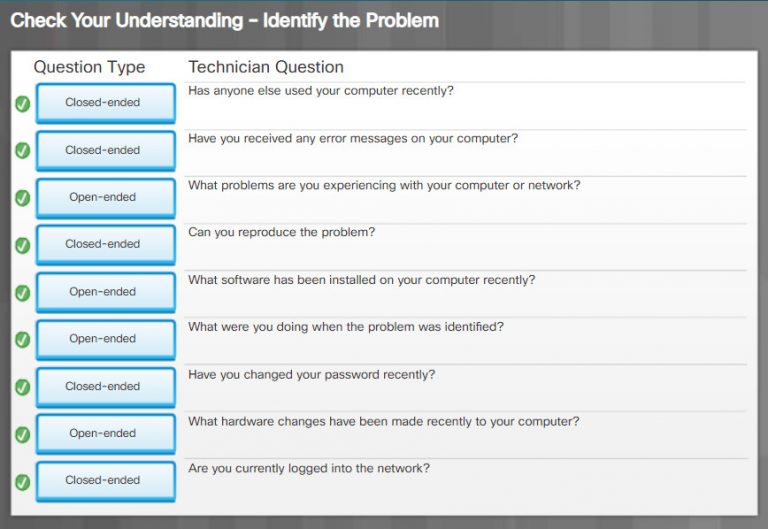Screen dimensions: 768x529
Task: Click the green checkmark beside the changed password question
Action: pos(23,387)
